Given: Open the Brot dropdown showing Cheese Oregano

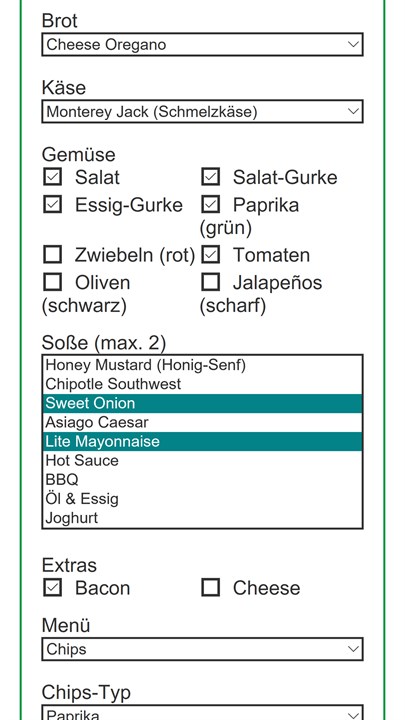Looking at the screenshot, I should tap(202, 45).
